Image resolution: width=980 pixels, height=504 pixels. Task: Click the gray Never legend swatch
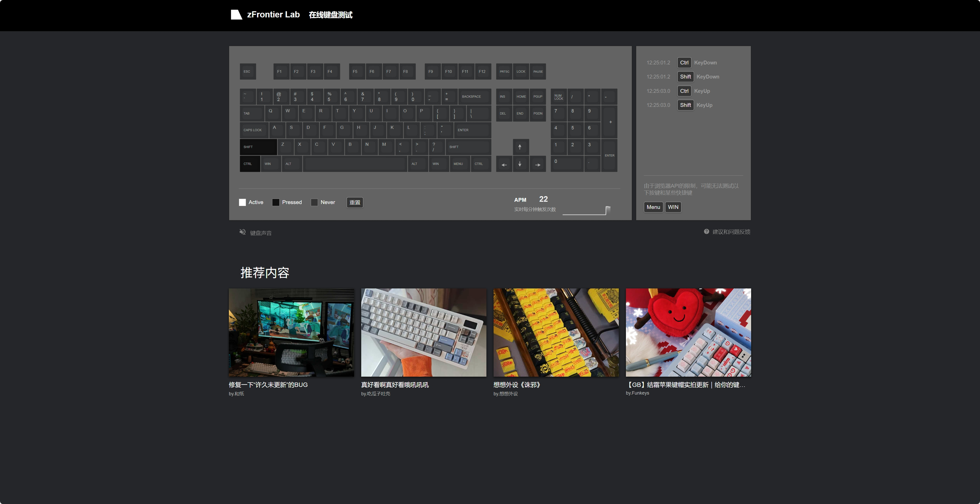coord(314,202)
